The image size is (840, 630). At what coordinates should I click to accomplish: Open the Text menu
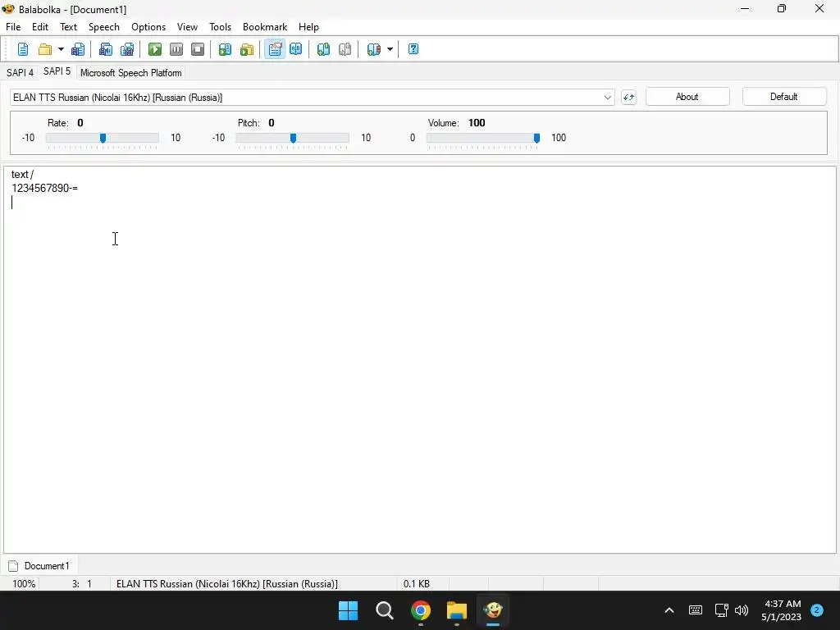click(x=69, y=27)
